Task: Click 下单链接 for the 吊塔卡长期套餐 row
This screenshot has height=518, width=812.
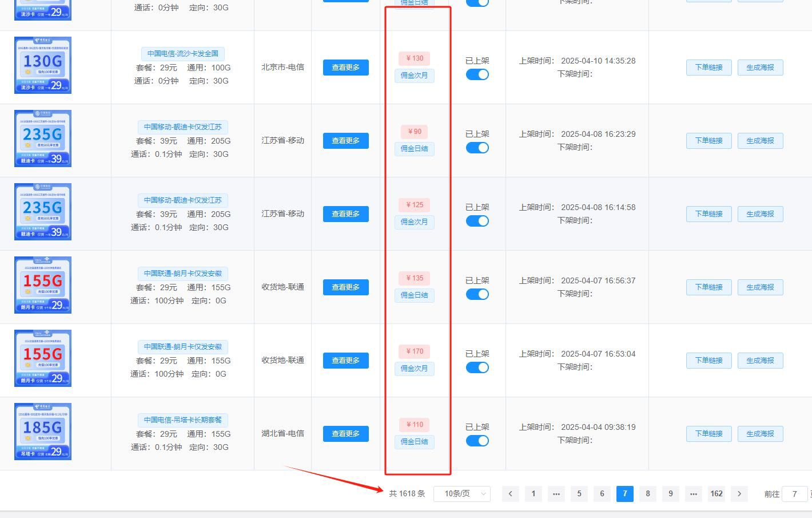Action: point(709,434)
